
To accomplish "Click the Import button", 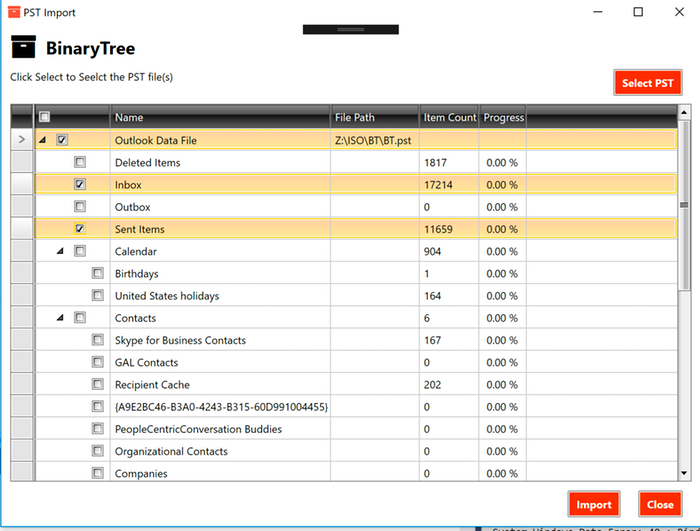I will tap(594, 505).
